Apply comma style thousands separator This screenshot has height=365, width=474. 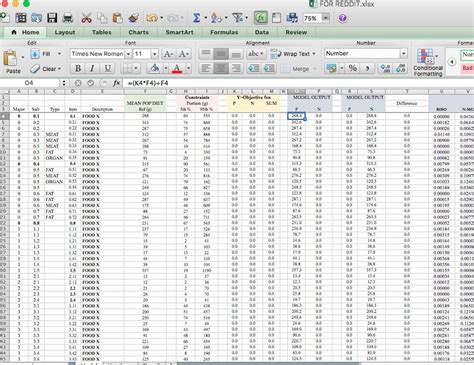(x=367, y=68)
